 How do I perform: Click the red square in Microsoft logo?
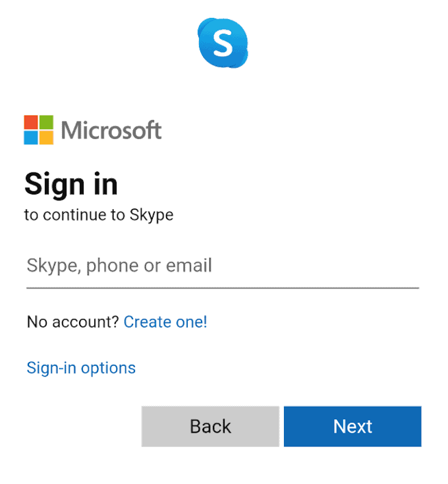pos(32,123)
